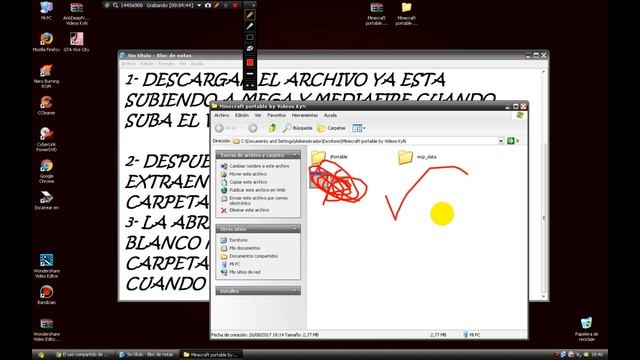Open CyberLink PowerDVD desktop icon
This screenshot has width=640, height=360.
(x=46, y=139)
